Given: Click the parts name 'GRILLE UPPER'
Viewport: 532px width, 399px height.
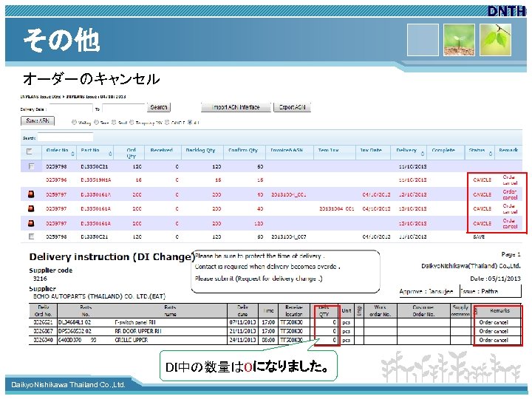Looking at the screenshot, I should [131, 340].
